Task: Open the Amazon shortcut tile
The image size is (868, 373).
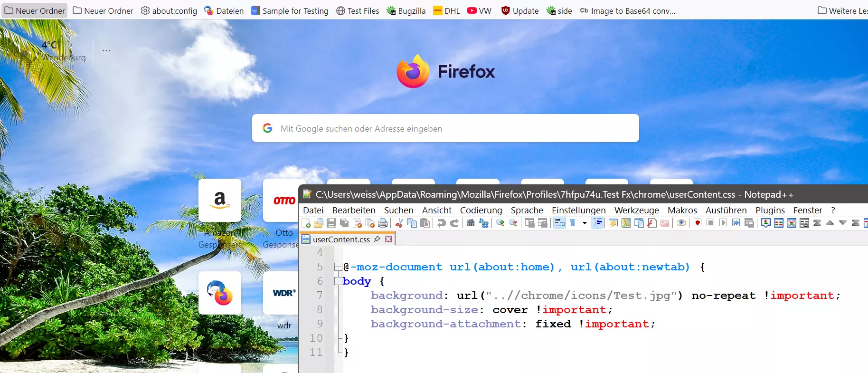Action: click(x=220, y=200)
